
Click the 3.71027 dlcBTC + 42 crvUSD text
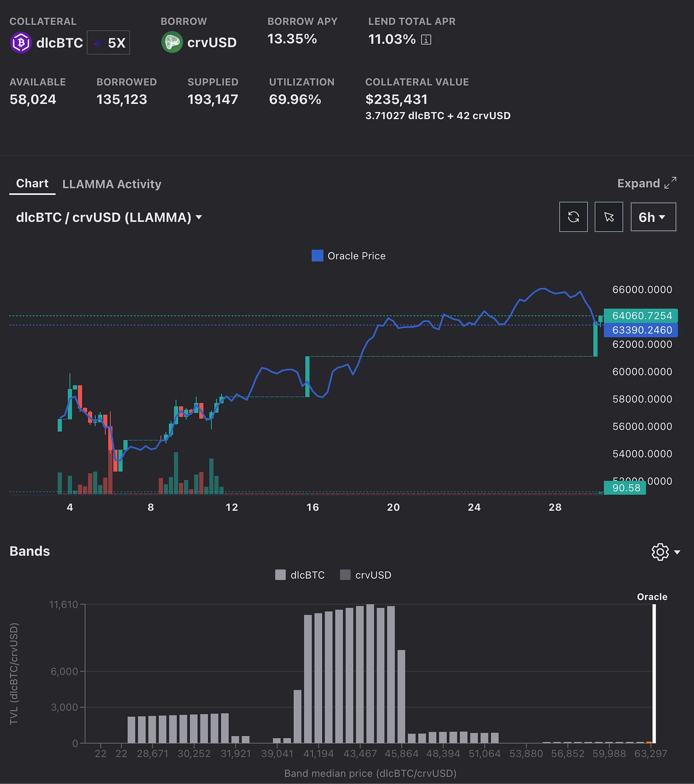[438, 116]
